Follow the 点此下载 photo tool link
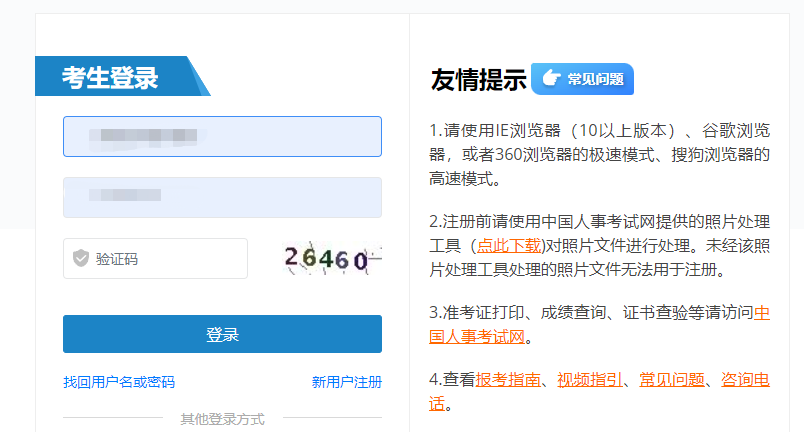Image resolution: width=804 pixels, height=432 pixels. (510, 245)
